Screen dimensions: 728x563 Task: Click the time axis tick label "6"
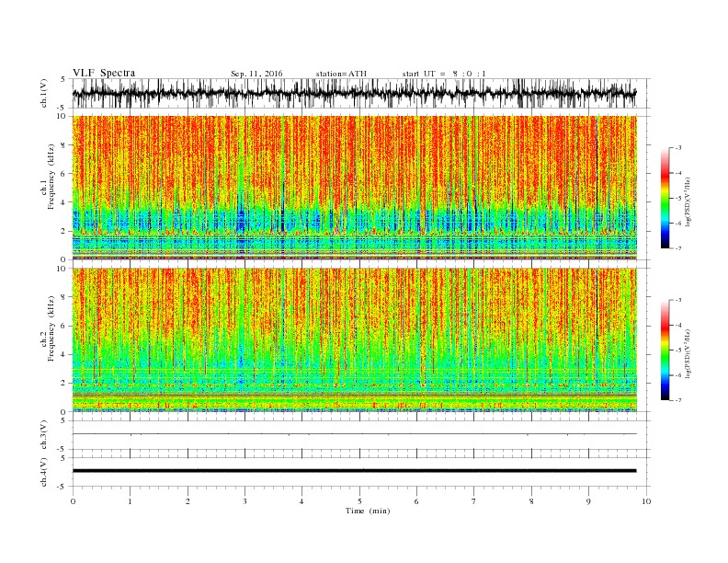pyautogui.click(x=416, y=501)
